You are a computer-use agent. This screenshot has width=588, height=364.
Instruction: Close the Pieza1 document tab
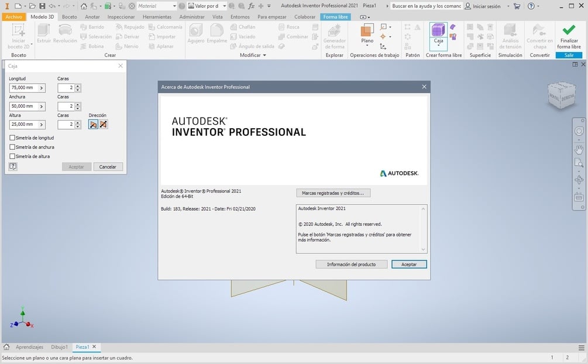click(94, 347)
